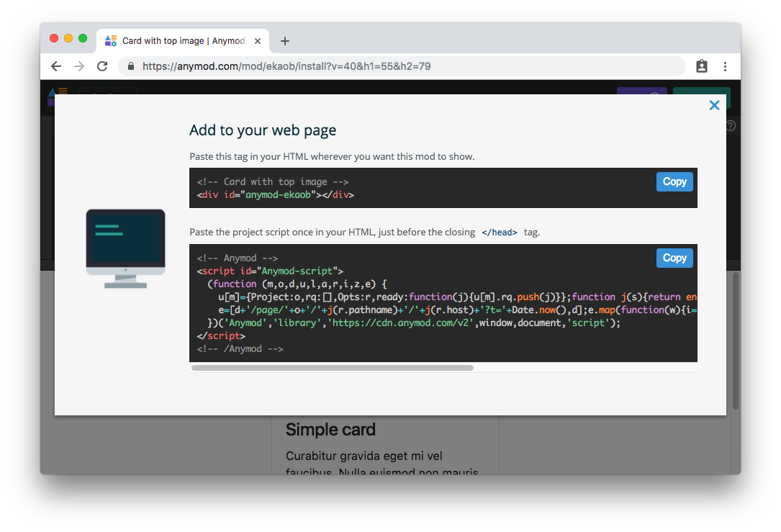
Task: Click the "<!-- Card with top image -->" comment line
Action: (x=273, y=182)
